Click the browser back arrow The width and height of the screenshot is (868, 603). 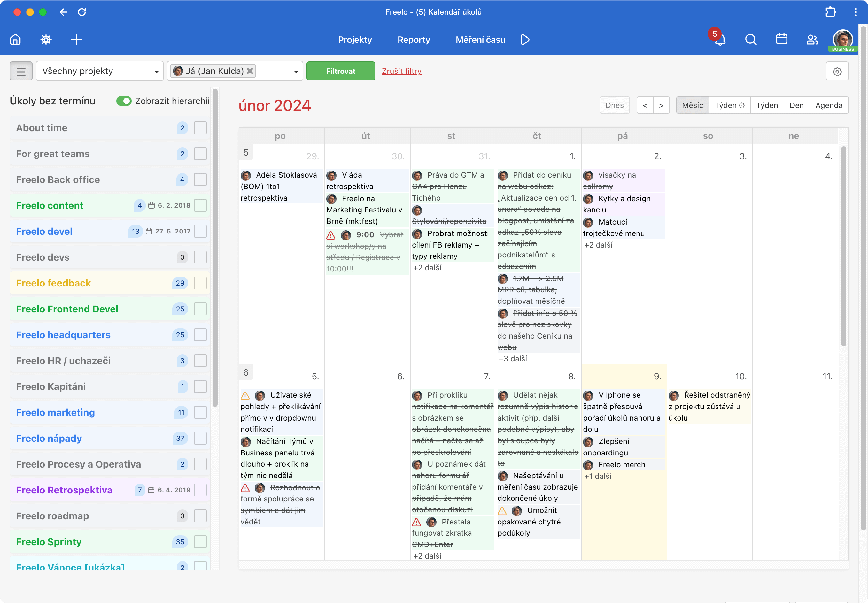pyautogui.click(x=63, y=12)
